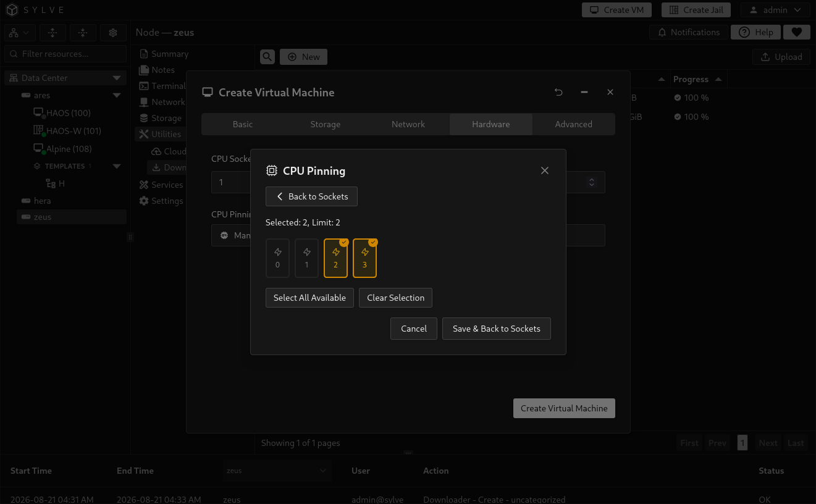Open the Utilities section
Viewport: 816px width, 504px height.
click(x=160, y=134)
